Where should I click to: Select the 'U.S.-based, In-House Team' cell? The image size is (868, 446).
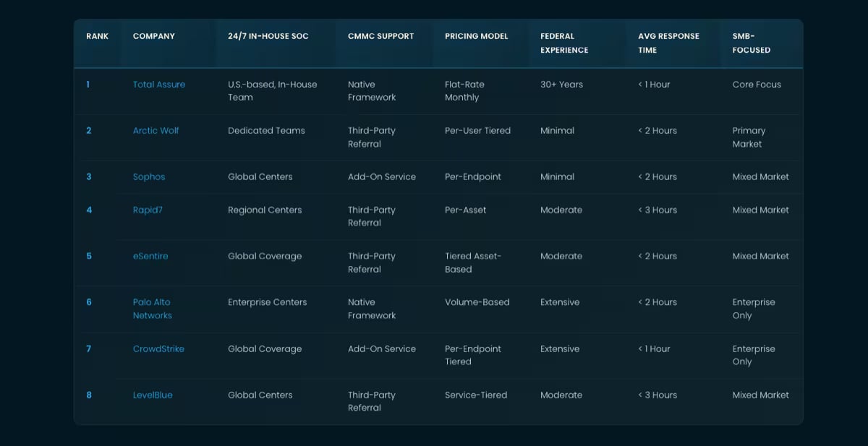[273, 91]
